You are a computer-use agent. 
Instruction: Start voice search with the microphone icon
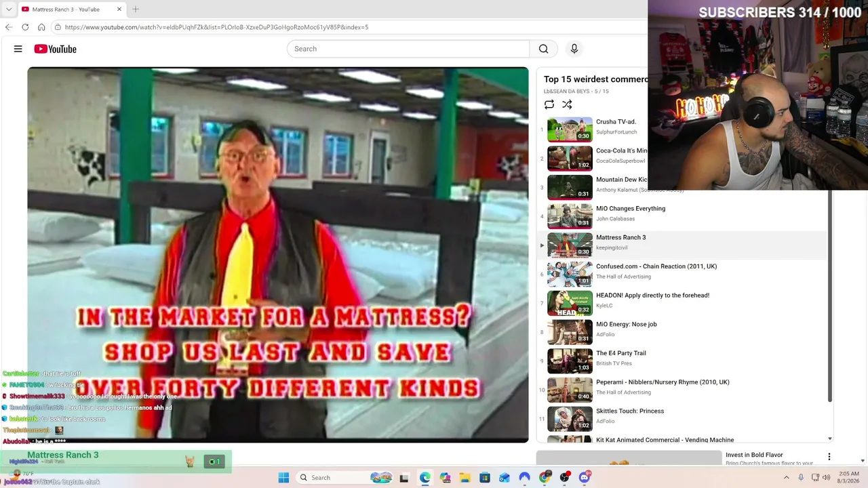point(574,49)
